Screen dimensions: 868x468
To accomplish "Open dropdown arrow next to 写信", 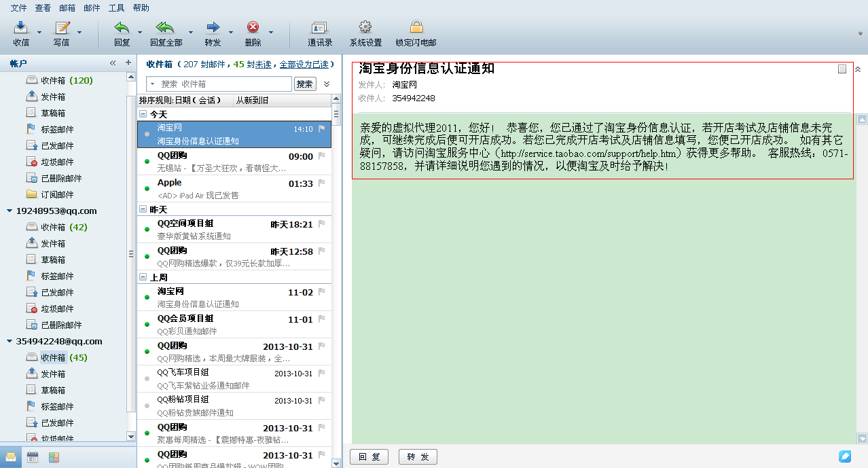I will tap(79, 32).
